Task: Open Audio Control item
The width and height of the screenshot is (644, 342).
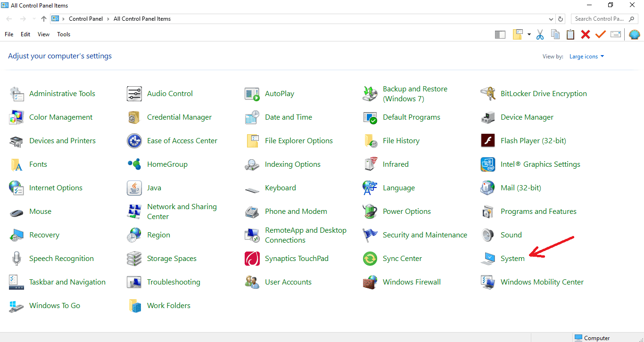Action: click(160, 94)
